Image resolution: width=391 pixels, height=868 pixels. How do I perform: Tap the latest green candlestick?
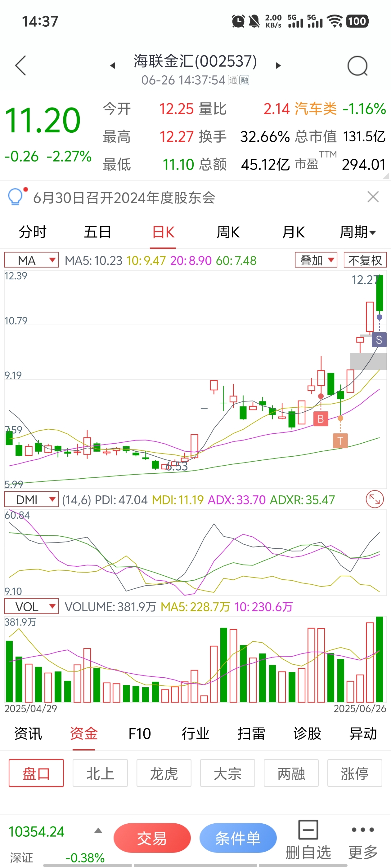pyautogui.click(x=380, y=293)
